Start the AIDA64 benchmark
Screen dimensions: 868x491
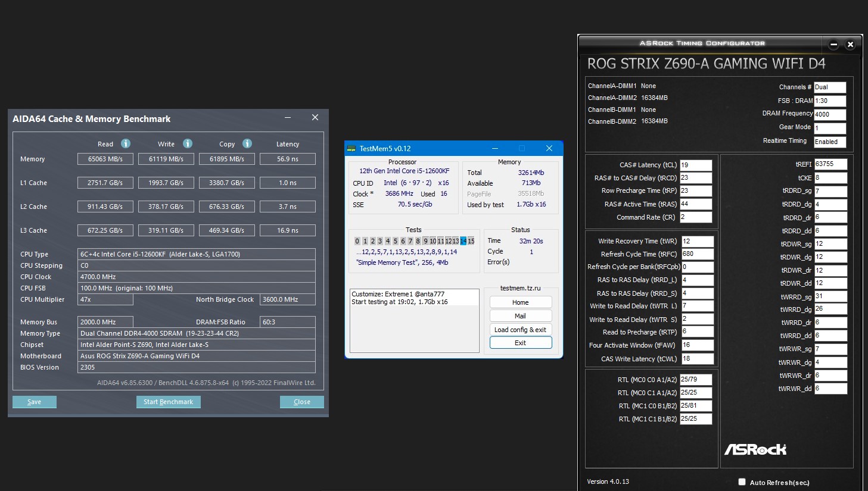tap(168, 402)
